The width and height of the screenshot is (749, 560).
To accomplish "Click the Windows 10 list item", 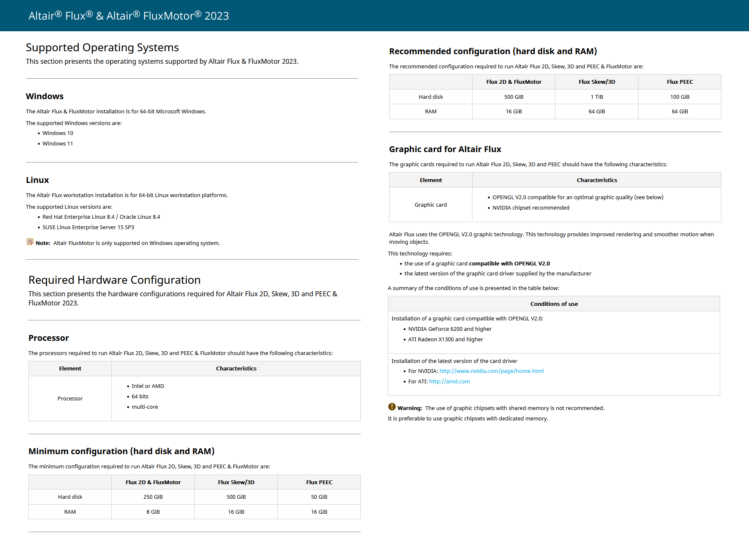I will coord(58,133).
